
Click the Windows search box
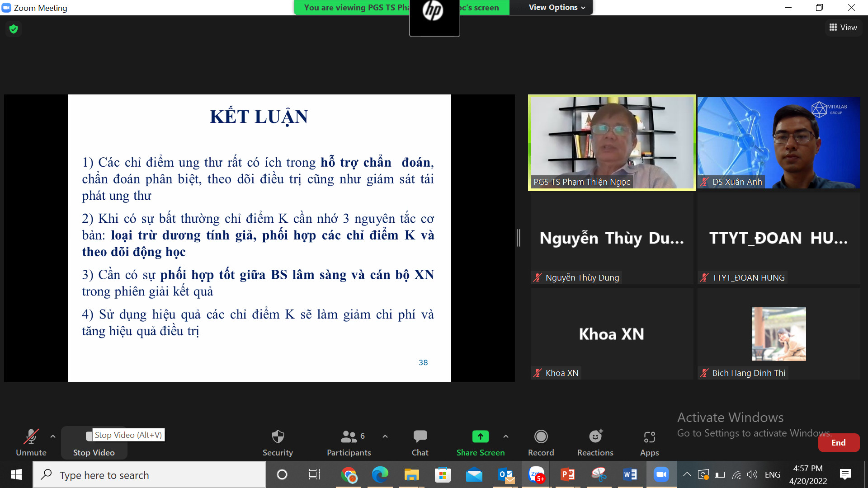tap(149, 475)
